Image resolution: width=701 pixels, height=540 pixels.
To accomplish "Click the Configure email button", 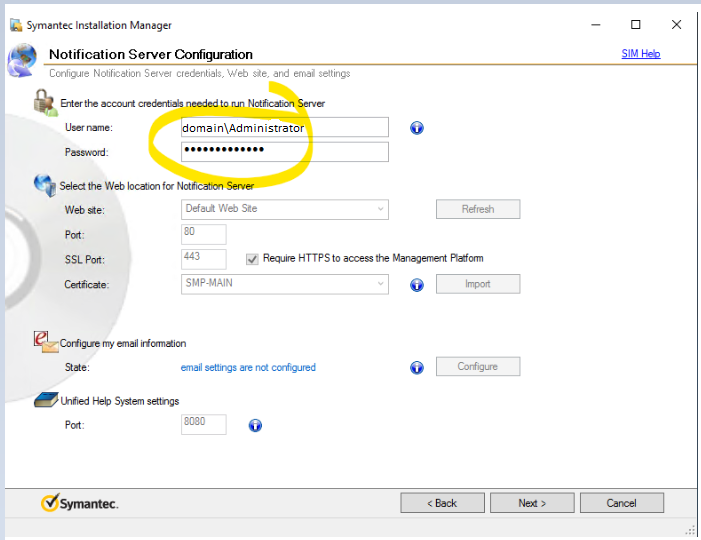I will point(477,367).
